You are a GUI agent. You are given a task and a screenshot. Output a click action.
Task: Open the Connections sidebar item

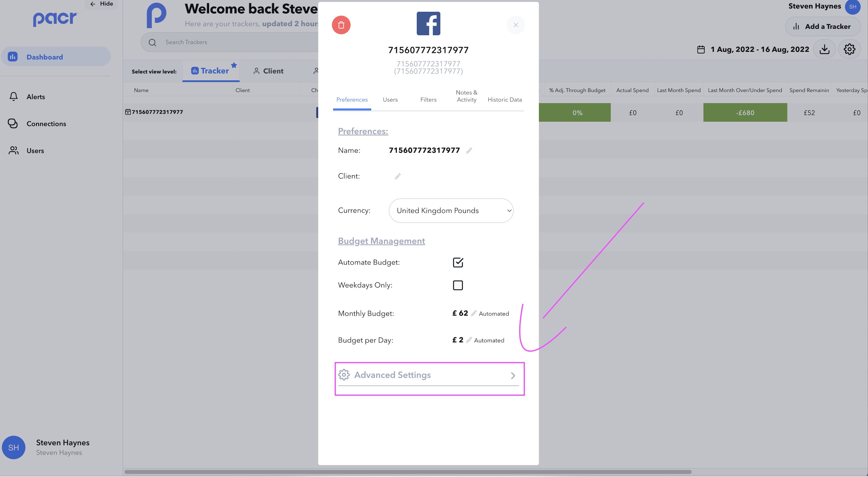tap(46, 123)
